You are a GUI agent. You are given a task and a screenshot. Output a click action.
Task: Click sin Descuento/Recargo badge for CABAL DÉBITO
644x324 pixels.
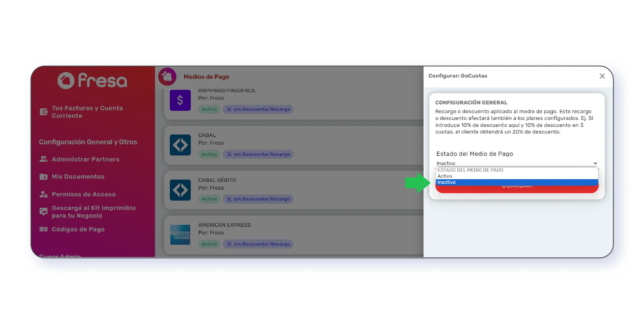[x=258, y=199]
